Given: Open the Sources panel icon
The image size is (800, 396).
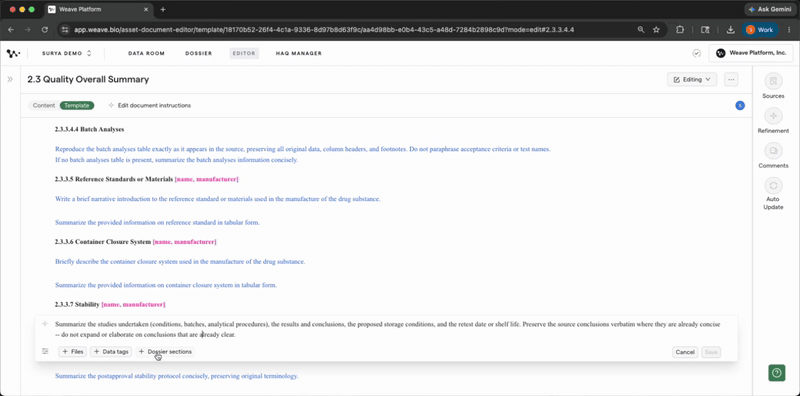Looking at the screenshot, I should point(773,81).
